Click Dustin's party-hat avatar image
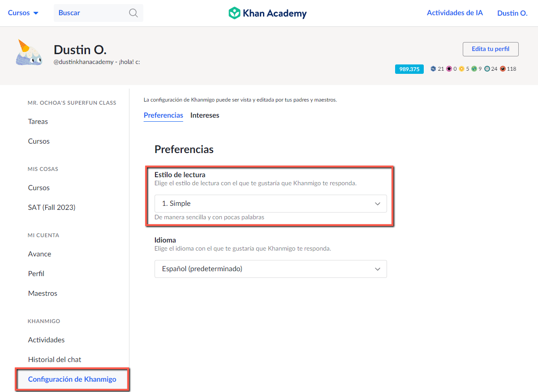 coord(28,53)
